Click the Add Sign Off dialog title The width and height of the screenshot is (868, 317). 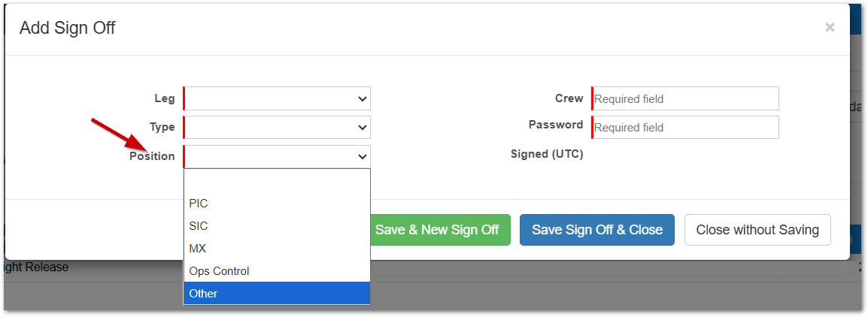[67, 29]
